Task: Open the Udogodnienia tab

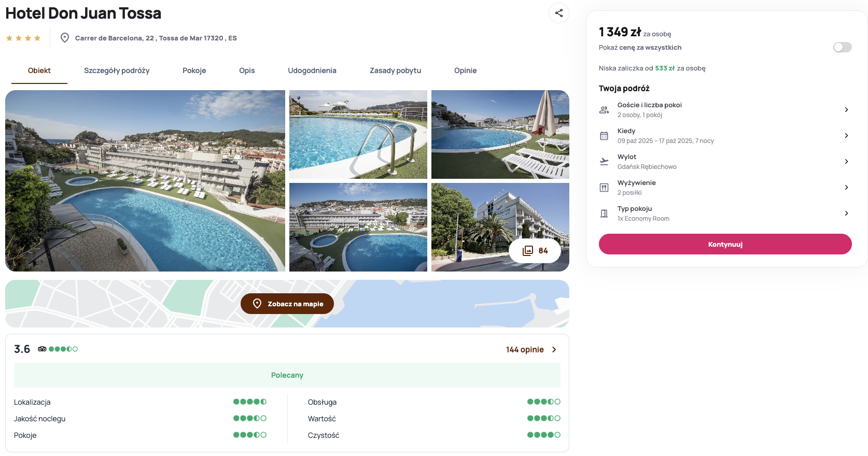Action: tap(312, 70)
